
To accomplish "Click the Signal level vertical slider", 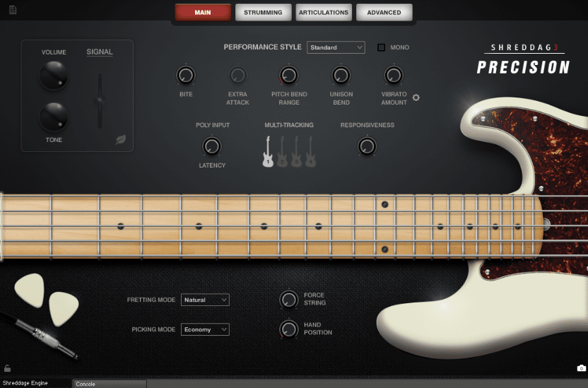I will (100, 100).
